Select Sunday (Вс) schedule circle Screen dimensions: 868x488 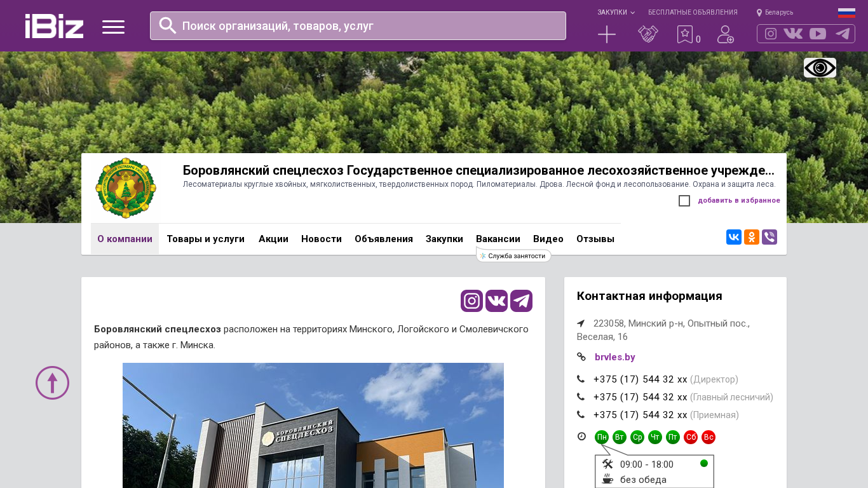(x=709, y=437)
